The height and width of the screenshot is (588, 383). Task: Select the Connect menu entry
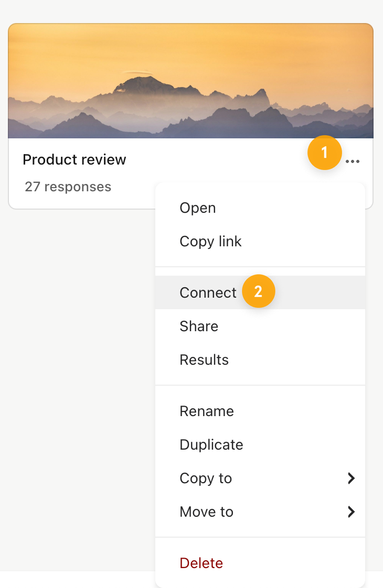(x=260, y=292)
